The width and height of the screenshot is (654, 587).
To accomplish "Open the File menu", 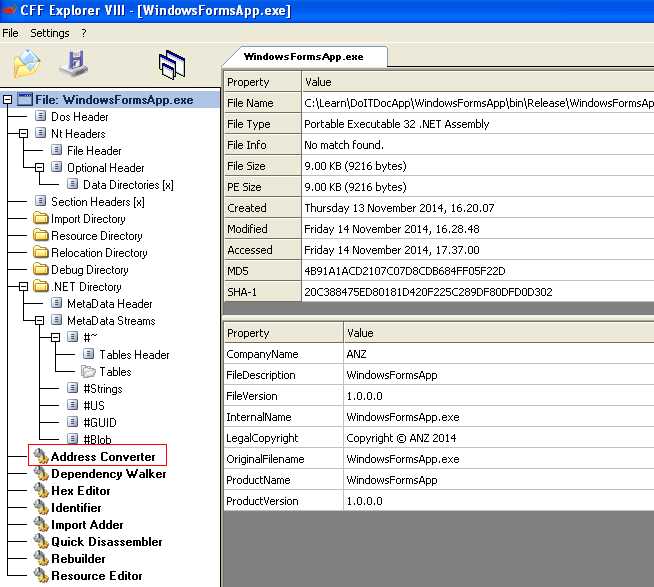I will point(10,33).
